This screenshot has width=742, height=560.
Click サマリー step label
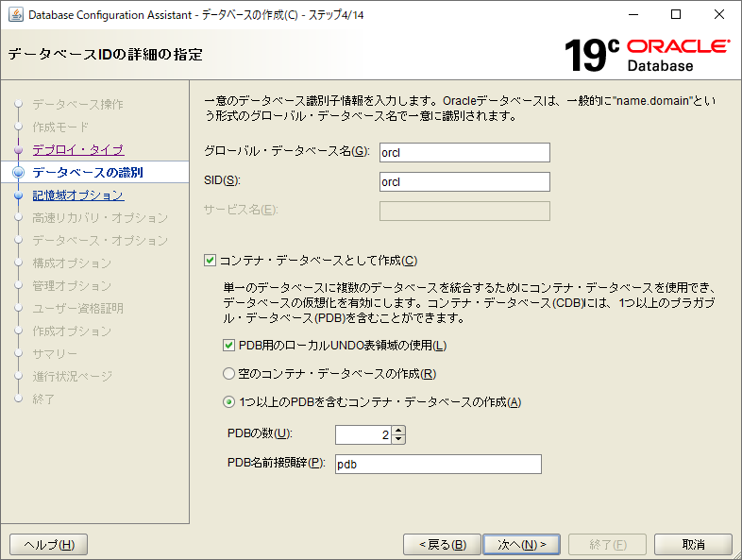click(55, 353)
